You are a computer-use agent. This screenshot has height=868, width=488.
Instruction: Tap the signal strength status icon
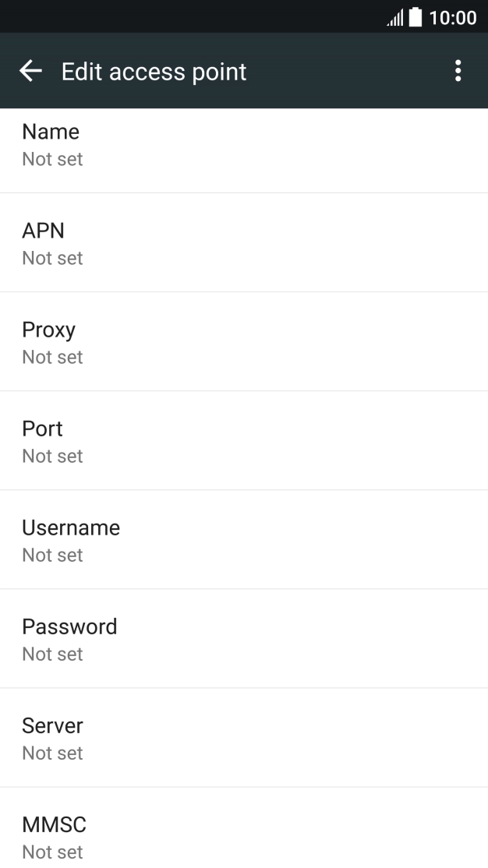pos(396,18)
